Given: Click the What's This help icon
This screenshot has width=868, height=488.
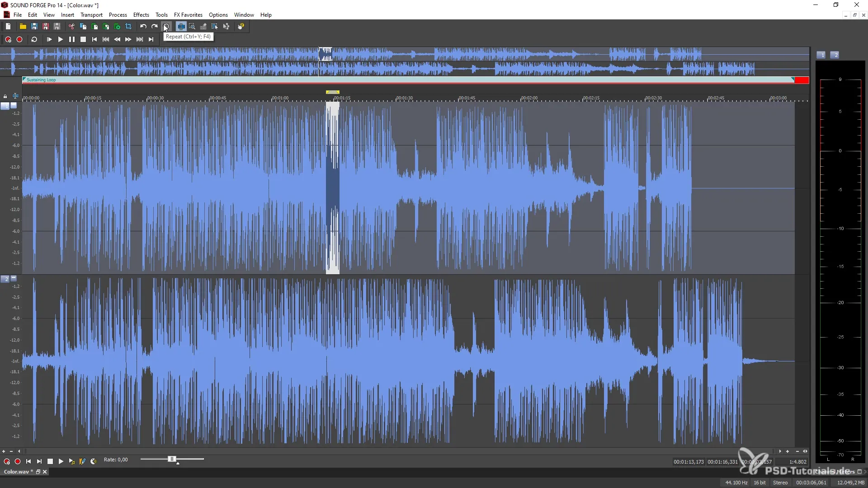Looking at the screenshot, I should 241,26.
